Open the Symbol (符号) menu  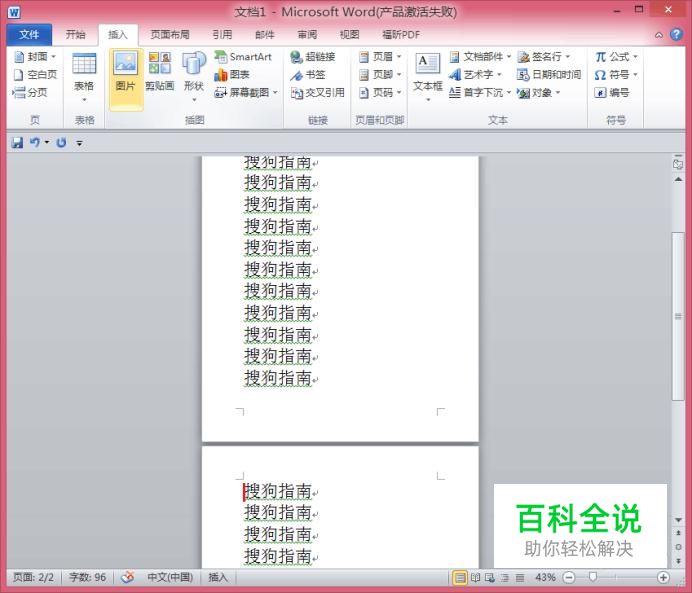[x=616, y=75]
